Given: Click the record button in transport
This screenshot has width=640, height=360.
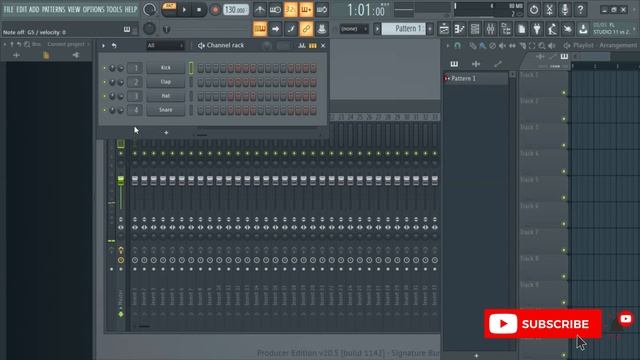Looking at the screenshot, I should point(215,10).
